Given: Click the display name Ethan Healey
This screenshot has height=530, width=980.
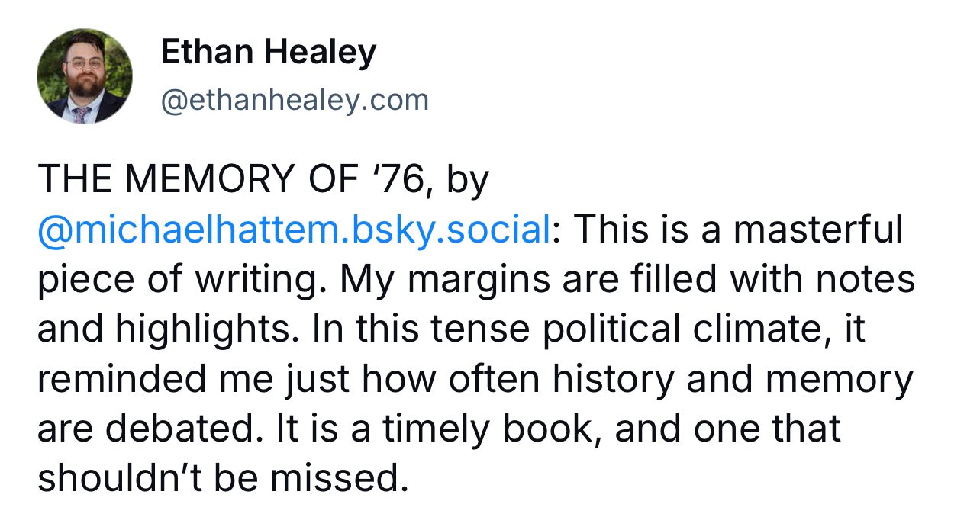Looking at the screenshot, I should 269,53.
